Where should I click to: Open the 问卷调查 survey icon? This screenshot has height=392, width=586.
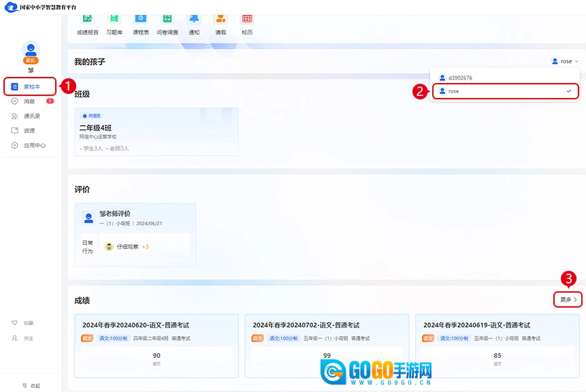click(167, 20)
